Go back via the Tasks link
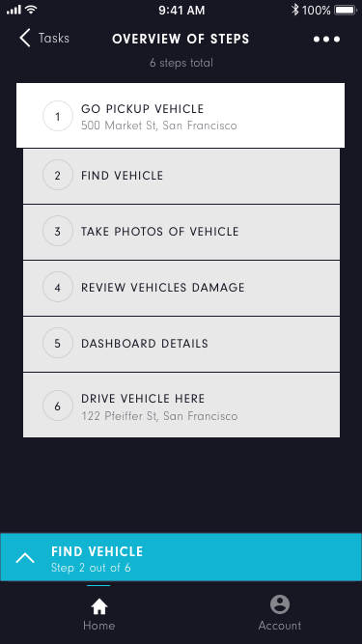362x644 pixels. tap(54, 39)
